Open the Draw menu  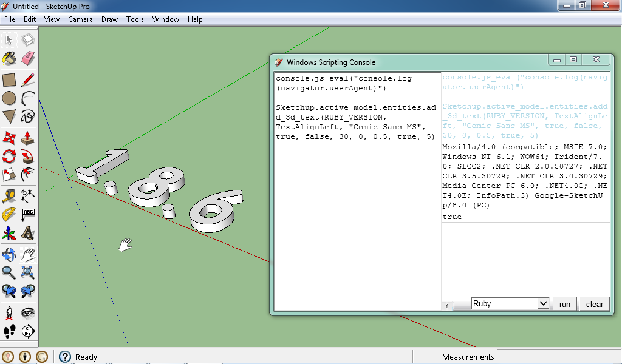click(x=110, y=19)
